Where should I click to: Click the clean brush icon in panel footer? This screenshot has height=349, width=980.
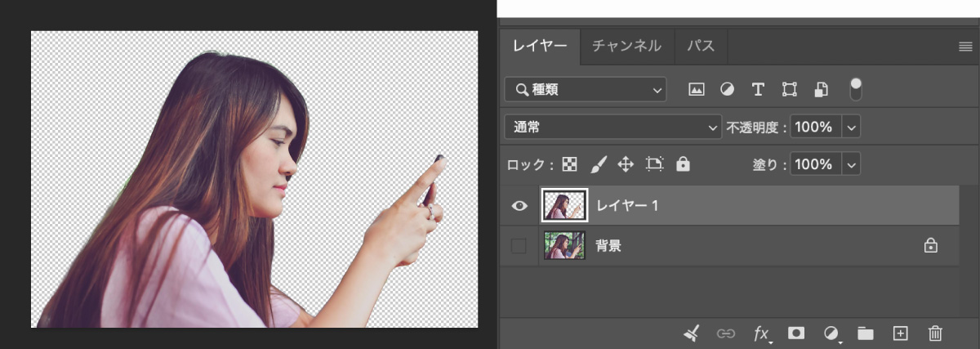(x=692, y=333)
